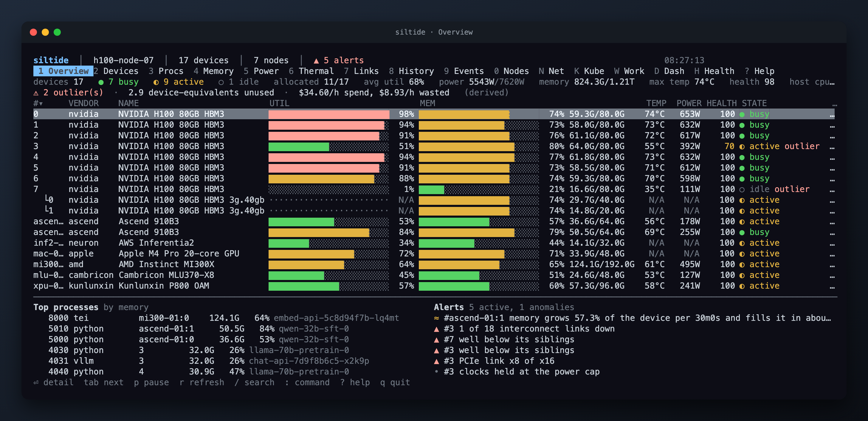Open overflow ellipsis on device 3 outlier row
868x421 pixels.
832,148
